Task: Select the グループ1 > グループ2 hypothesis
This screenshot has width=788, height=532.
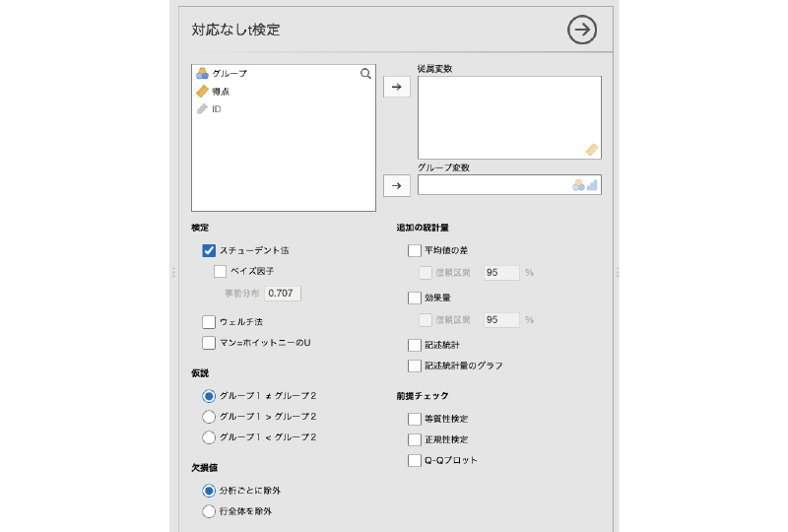Action: (209, 417)
